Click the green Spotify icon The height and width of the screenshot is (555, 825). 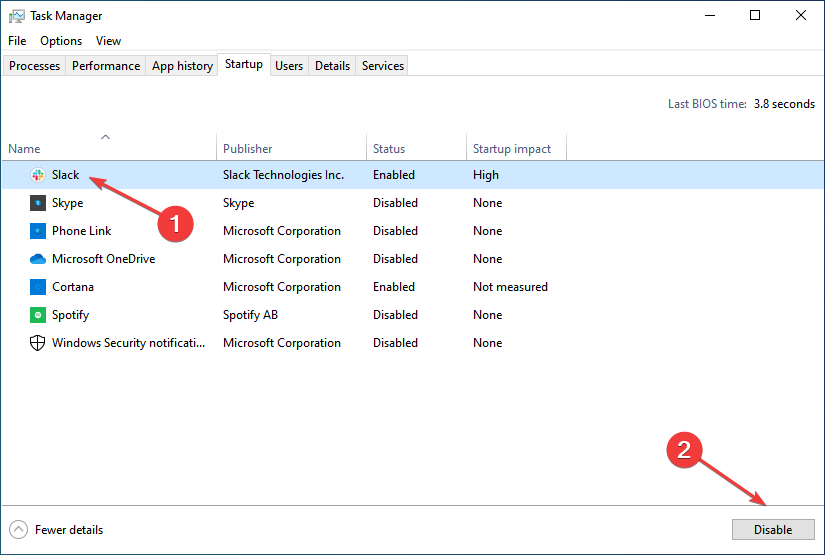(x=37, y=315)
